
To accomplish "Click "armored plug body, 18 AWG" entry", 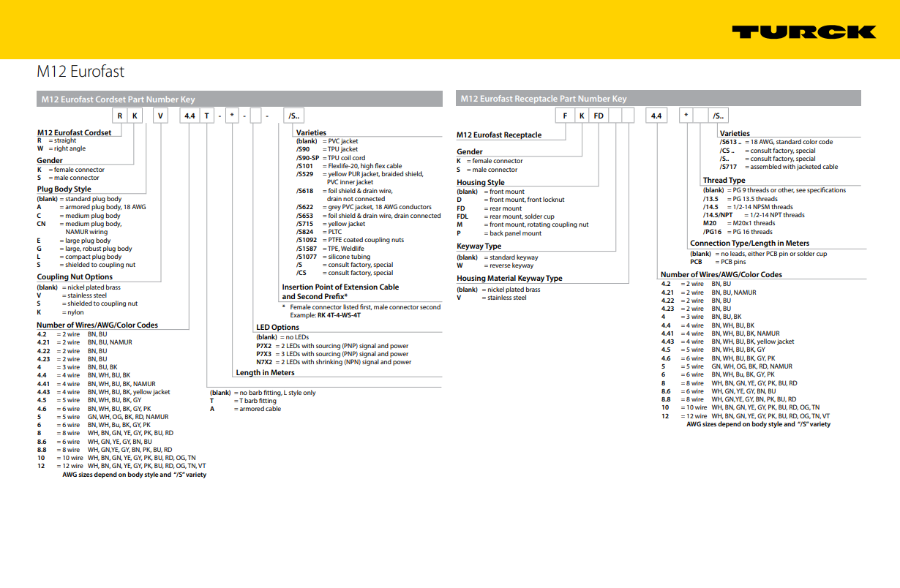I will click(91, 207).
